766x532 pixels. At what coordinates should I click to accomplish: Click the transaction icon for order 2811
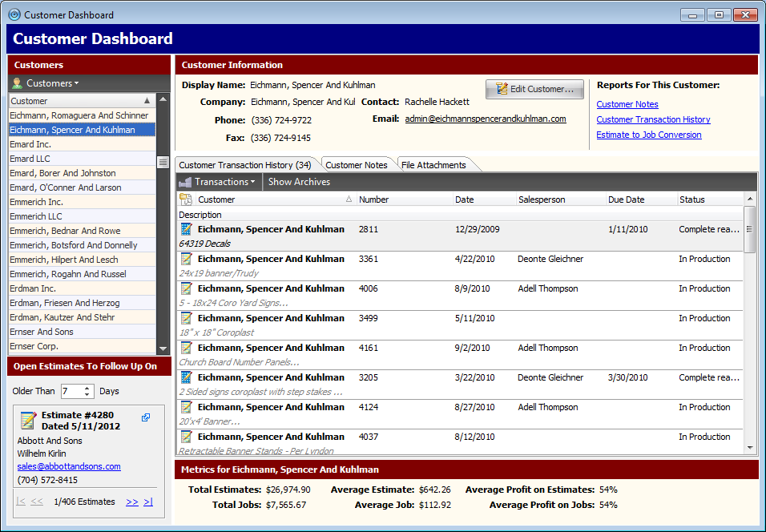coord(187,229)
